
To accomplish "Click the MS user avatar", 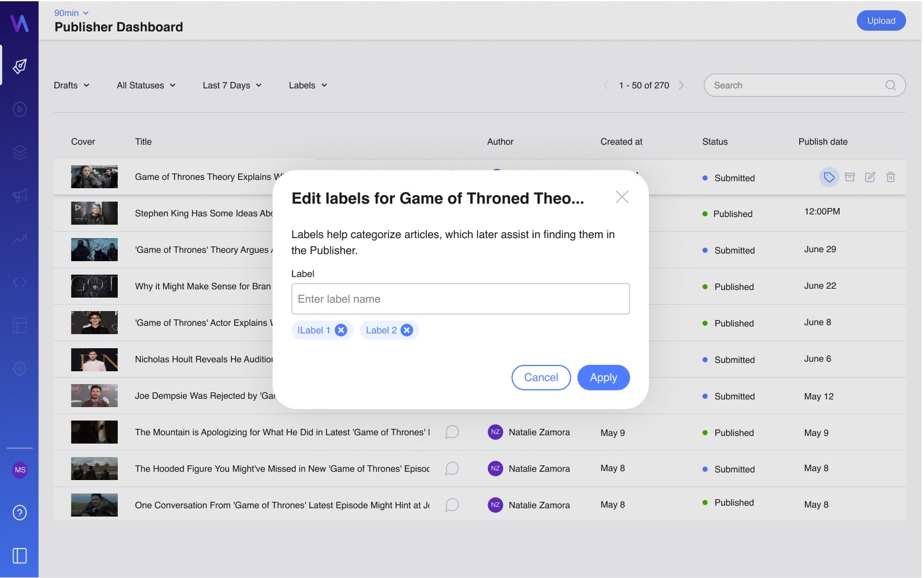I will [20, 470].
